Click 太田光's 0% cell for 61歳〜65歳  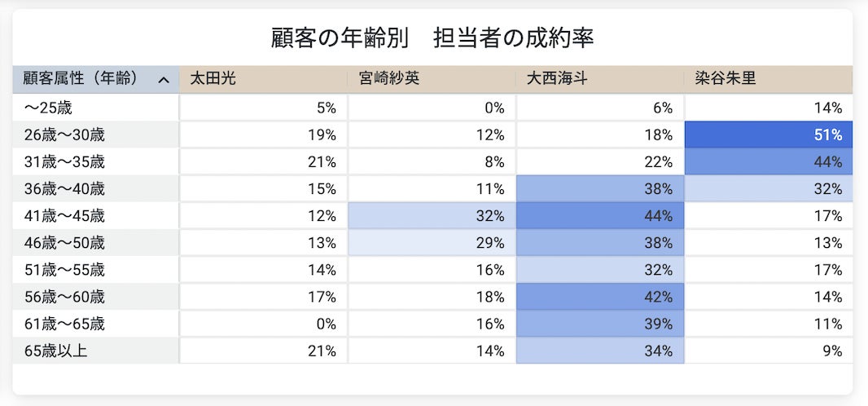point(263,324)
